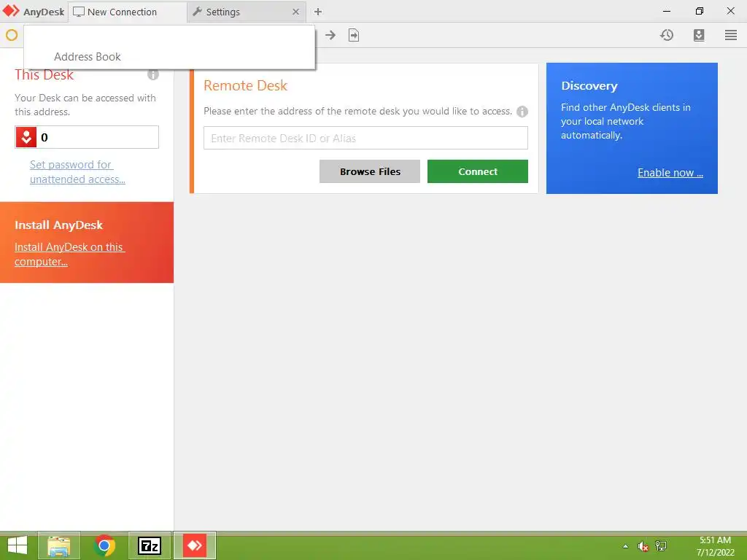
Task: Click the This Desk address field
Action: (87, 137)
